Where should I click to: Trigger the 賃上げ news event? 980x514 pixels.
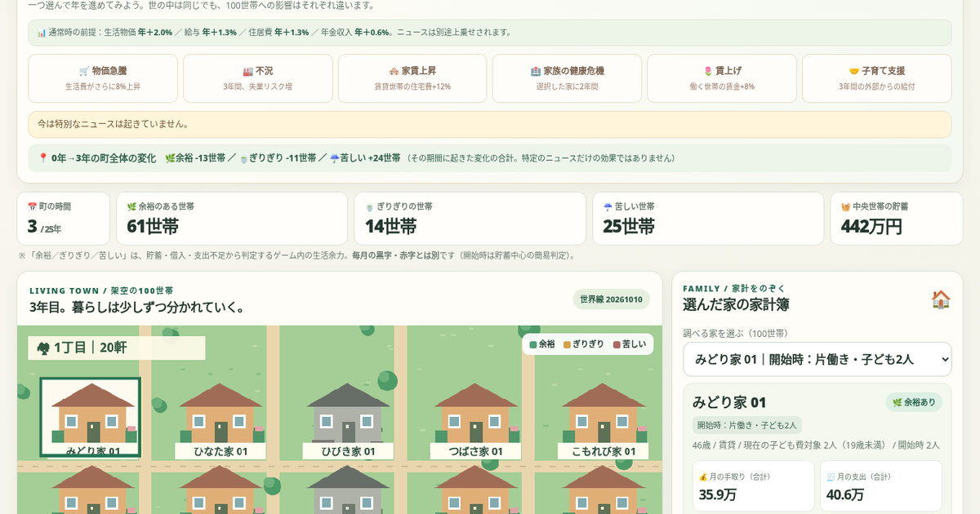[722, 78]
